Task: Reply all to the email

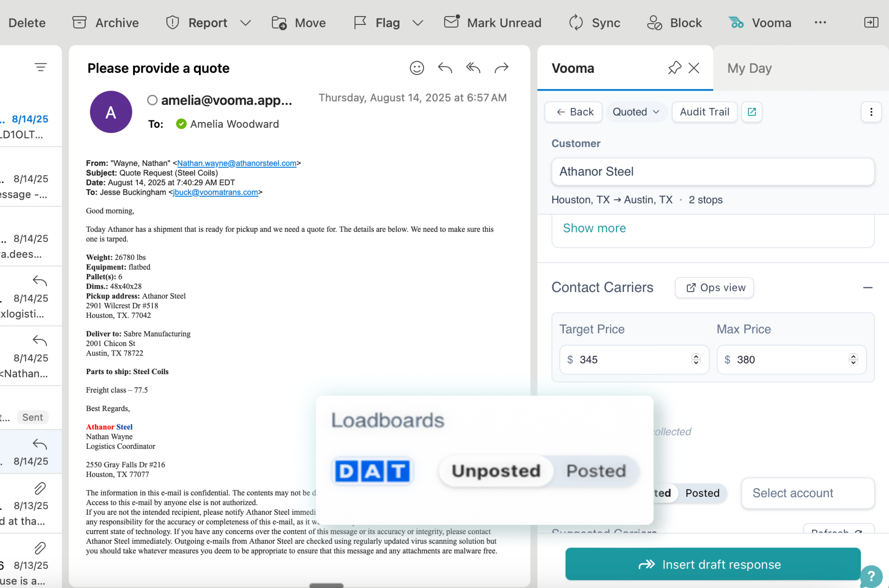Action: click(x=473, y=68)
